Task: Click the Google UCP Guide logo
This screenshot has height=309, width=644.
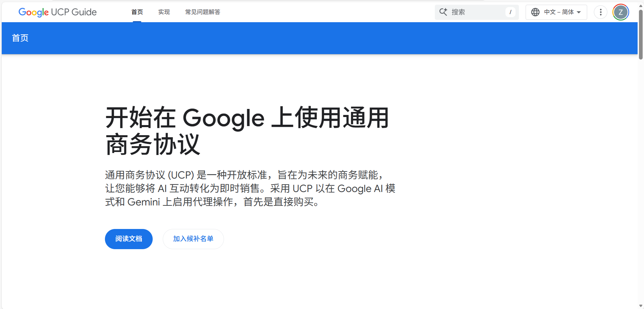Action: pos(58,12)
